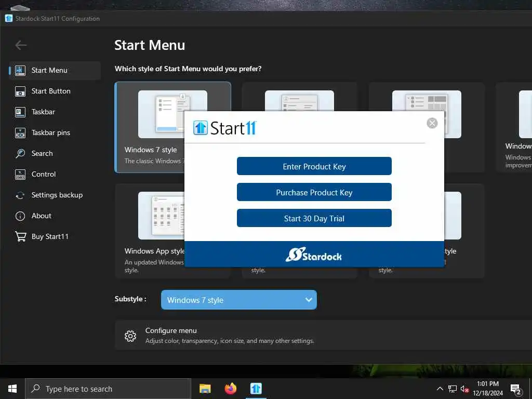
Task: Open File Explorer from taskbar
Action: point(205,389)
